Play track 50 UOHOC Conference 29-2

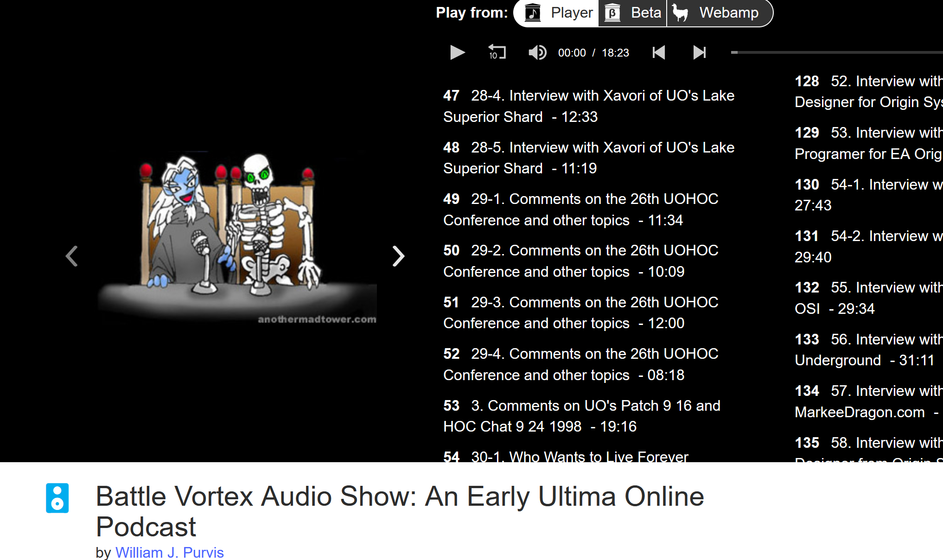point(580,261)
